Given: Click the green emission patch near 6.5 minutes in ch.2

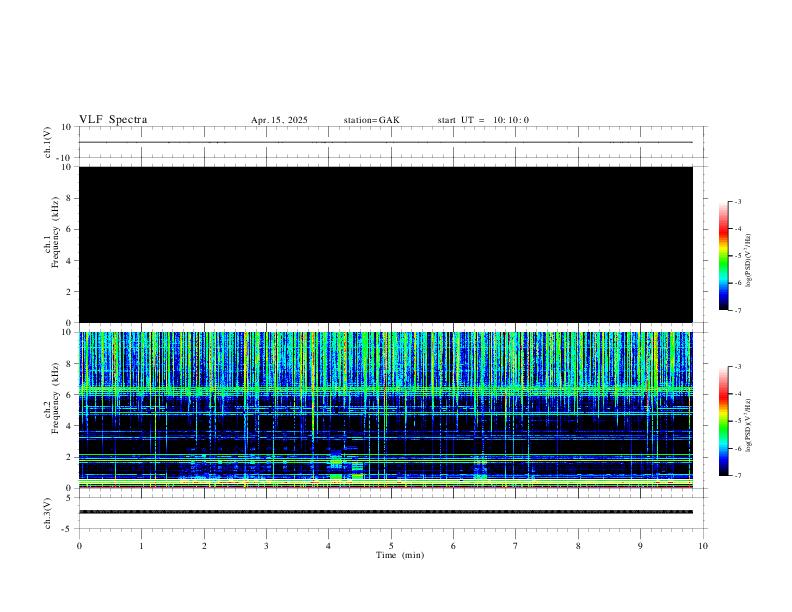Looking at the screenshot, I should coord(480,468).
